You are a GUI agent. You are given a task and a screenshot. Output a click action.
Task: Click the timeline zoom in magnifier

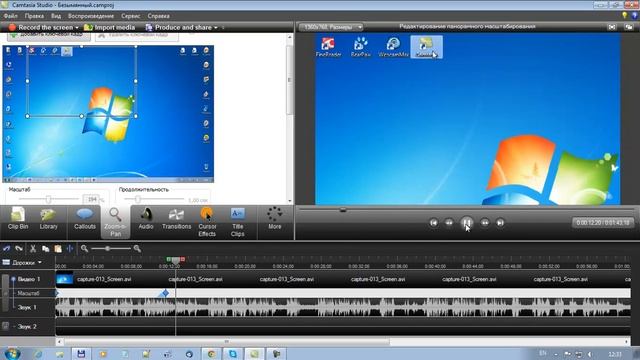click(137, 248)
